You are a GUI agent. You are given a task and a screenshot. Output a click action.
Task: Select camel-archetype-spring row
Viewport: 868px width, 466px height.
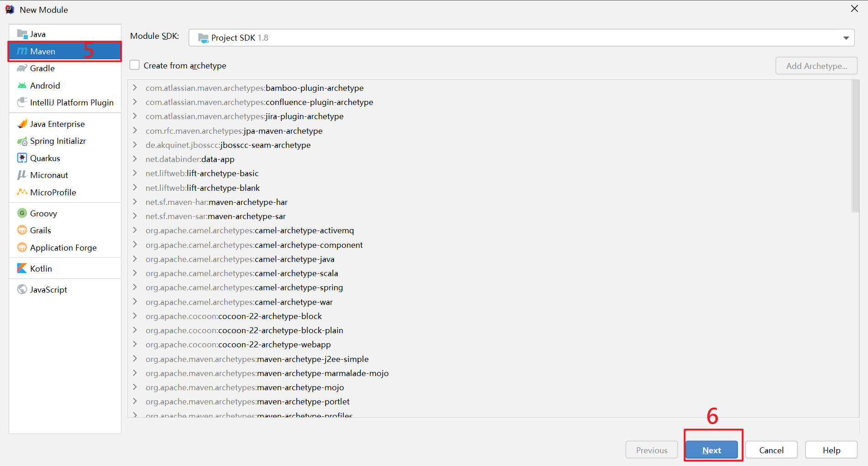[x=489, y=287]
